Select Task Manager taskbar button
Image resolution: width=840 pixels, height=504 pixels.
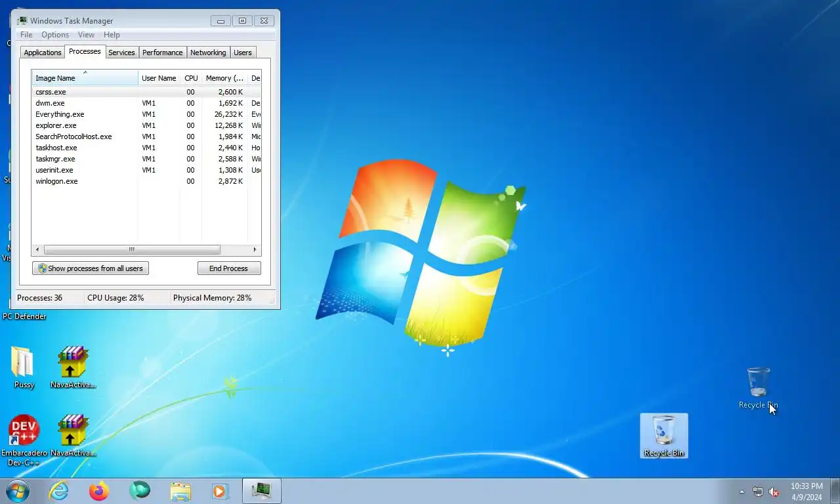(262, 491)
